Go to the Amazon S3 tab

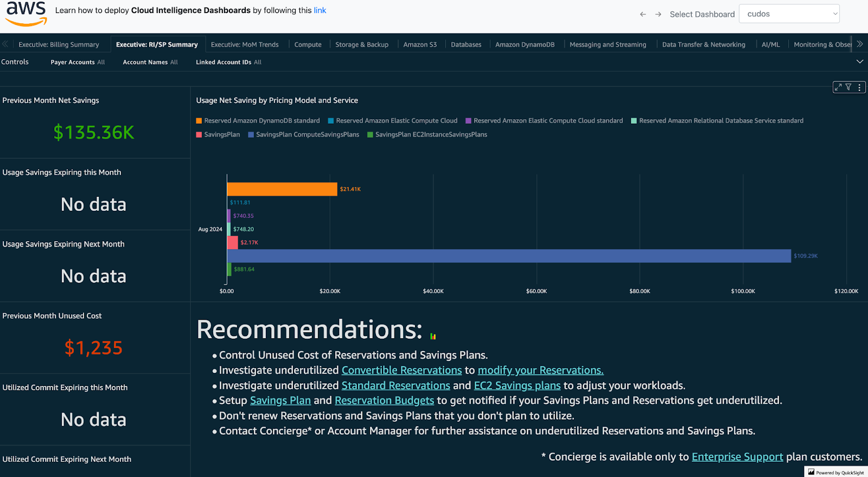[x=420, y=44]
